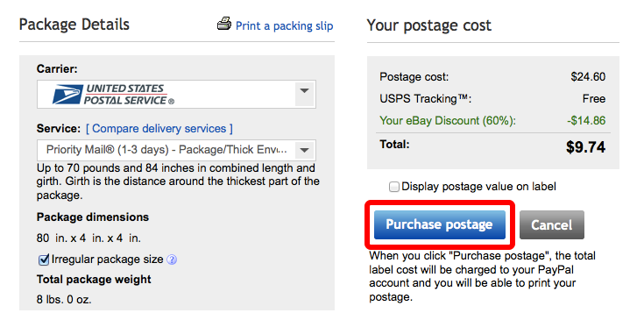Click the carrier dropdown arrow
644x320 pixels.
tap(304, 91)
